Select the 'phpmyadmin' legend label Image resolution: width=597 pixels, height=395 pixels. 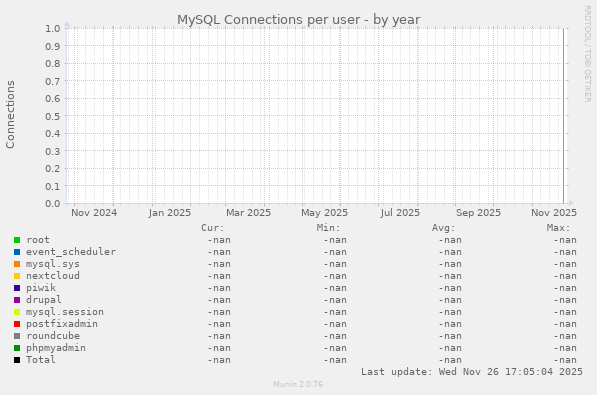[56, 348]
